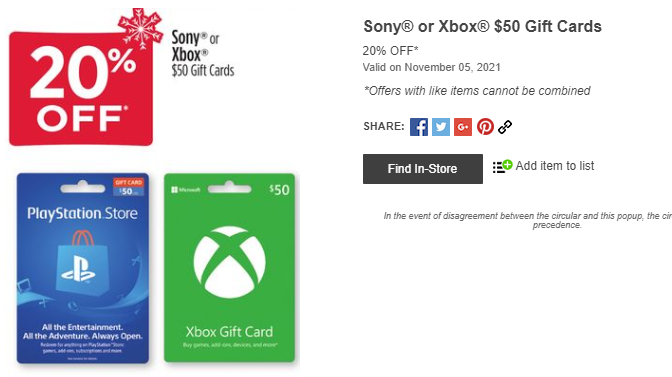Click the snowflake on the discount badge
This screenshot has height=377, width=672.
pyautogui.click(x=141, y=28)
